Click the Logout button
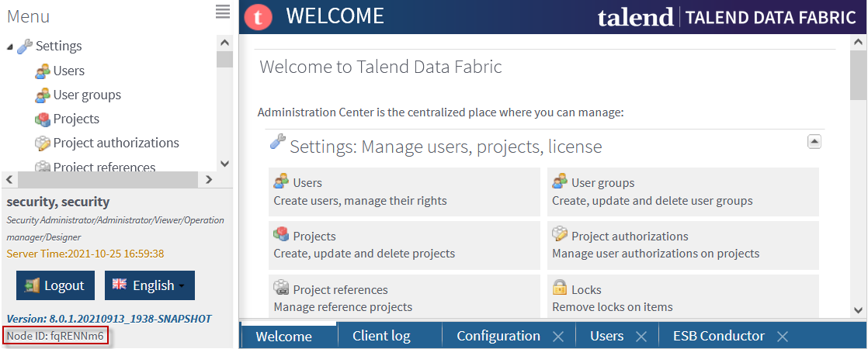868x349 pixels. [55, 285]
